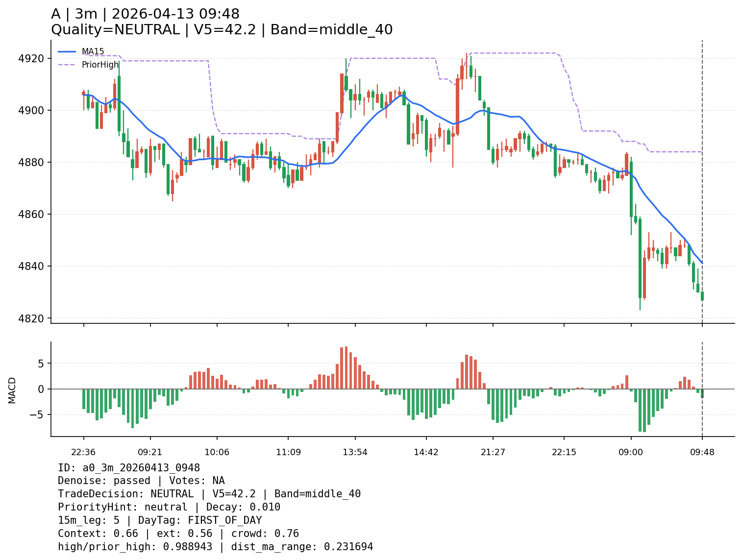Screen dimensions: 742x560
Task: Click the MA15 blue line legend swatch
Action: [67, 51]
